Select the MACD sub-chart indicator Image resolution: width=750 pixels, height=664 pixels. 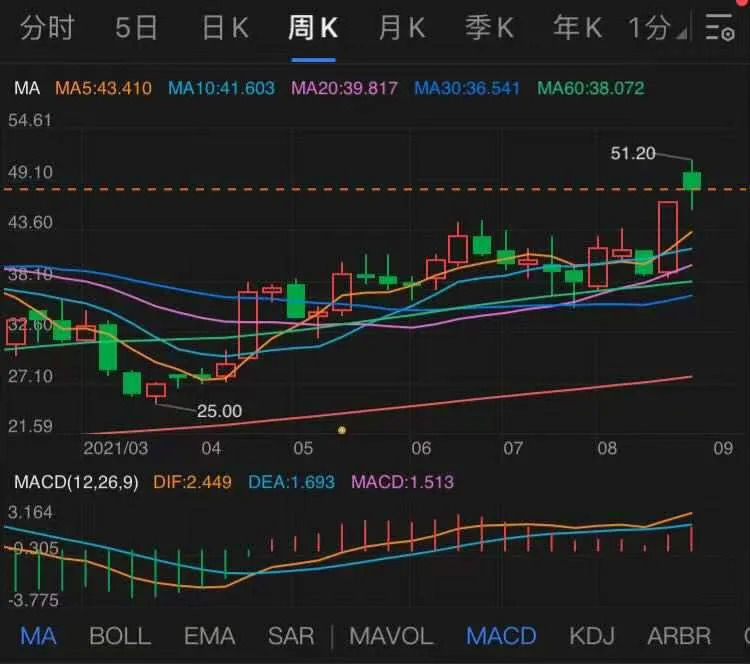point(501,636)
